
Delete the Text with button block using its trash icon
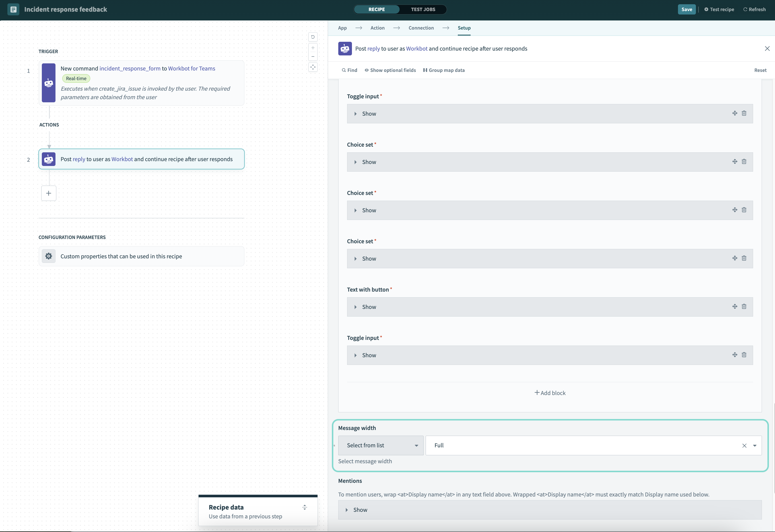coord(744,306)
